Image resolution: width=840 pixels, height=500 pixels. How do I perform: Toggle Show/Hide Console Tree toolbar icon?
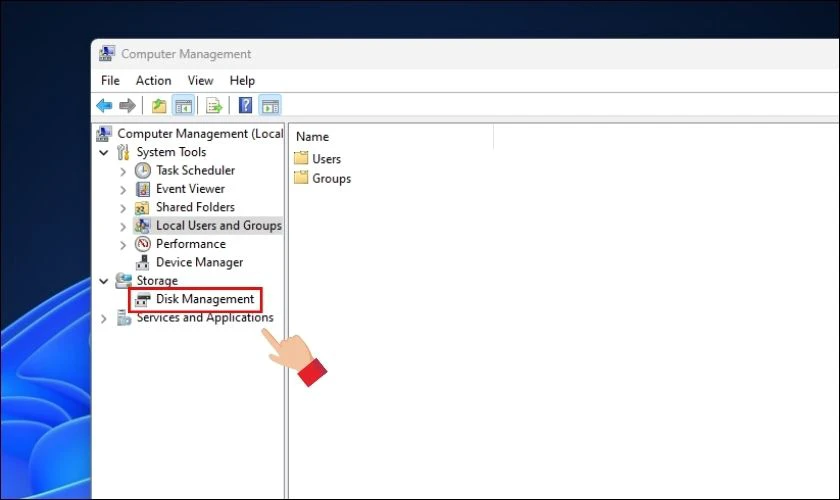[x=183, y=106]
